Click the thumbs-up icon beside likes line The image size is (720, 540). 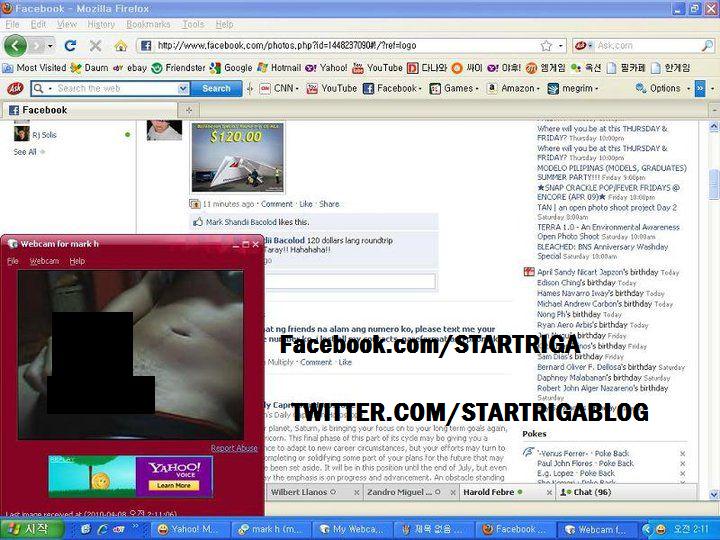click(198, 222)
